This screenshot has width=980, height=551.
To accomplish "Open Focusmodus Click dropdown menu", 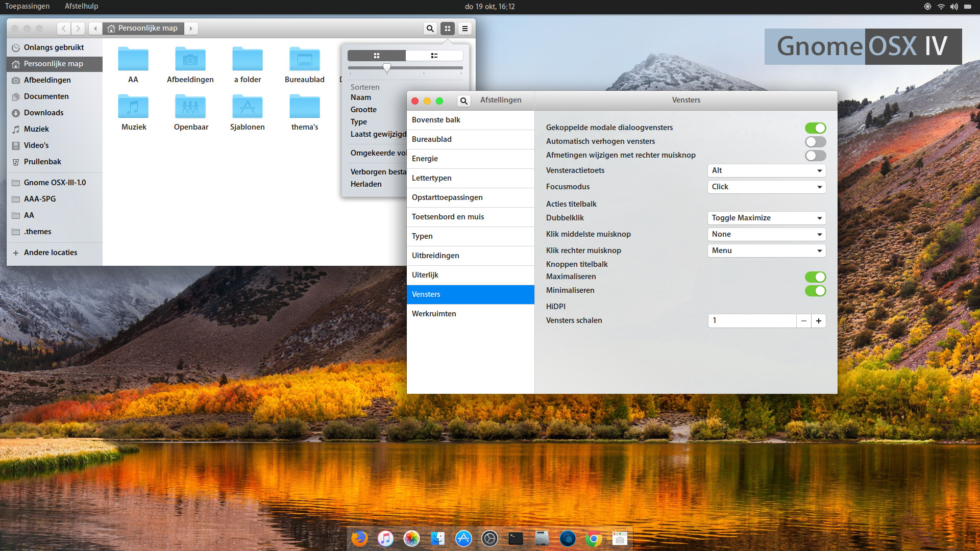I will coord(767,186).
